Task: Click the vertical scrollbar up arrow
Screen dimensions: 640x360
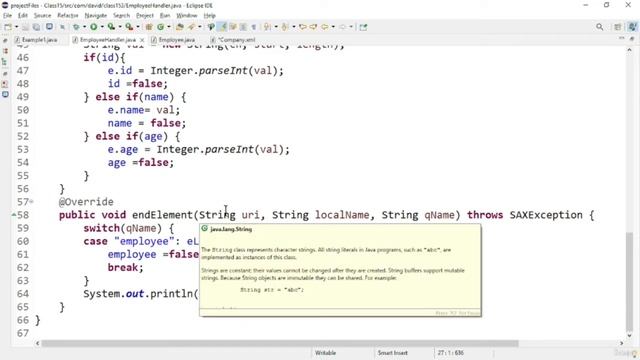Action: [x=629, y=49]
